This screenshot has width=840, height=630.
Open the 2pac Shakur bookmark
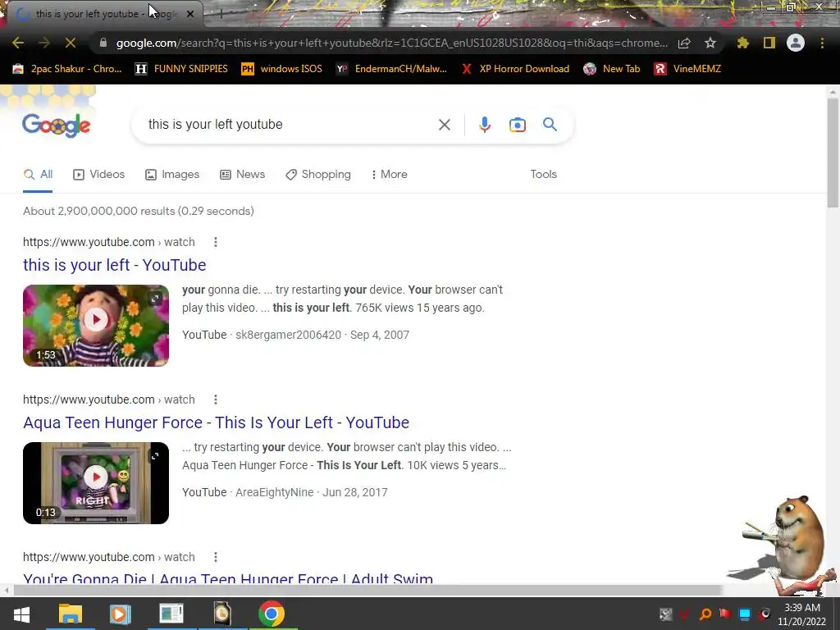(67, 69)
